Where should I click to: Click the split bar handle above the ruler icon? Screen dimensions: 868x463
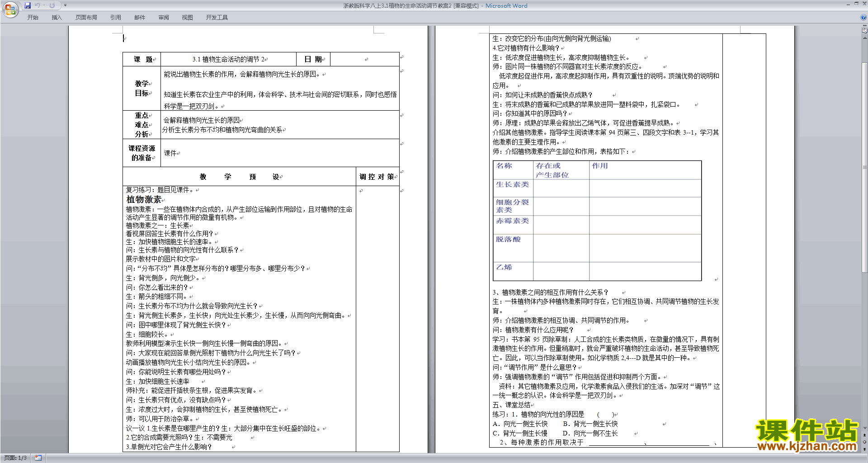coord(865,26)
